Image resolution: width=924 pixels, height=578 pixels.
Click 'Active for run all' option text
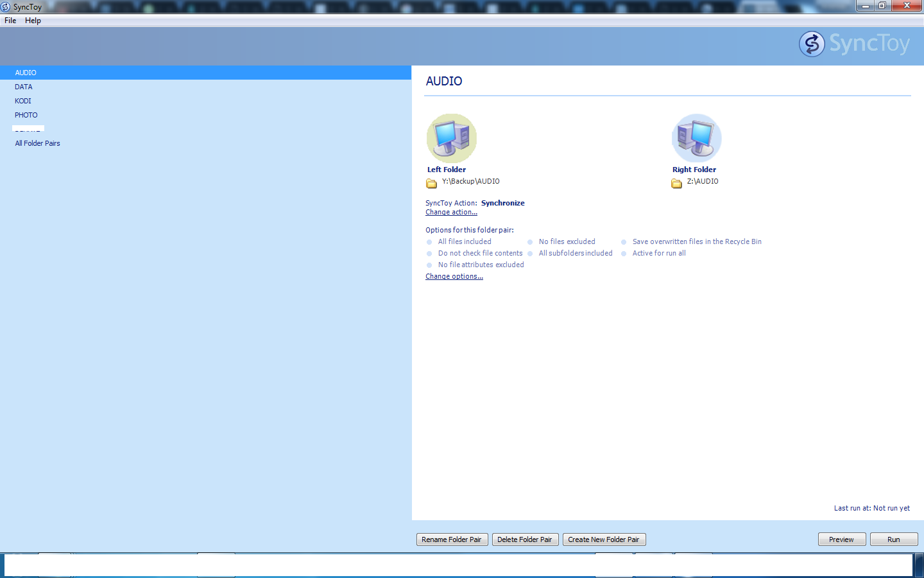659,253
